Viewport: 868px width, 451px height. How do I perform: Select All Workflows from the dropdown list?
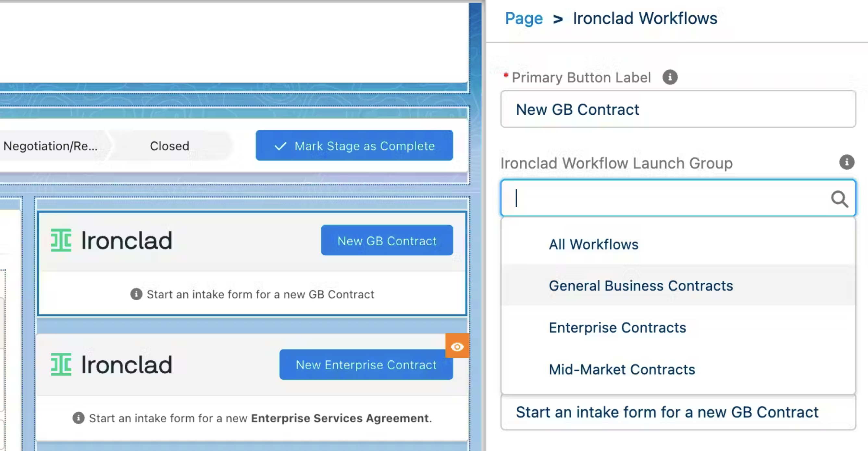[x=678, y=244]
